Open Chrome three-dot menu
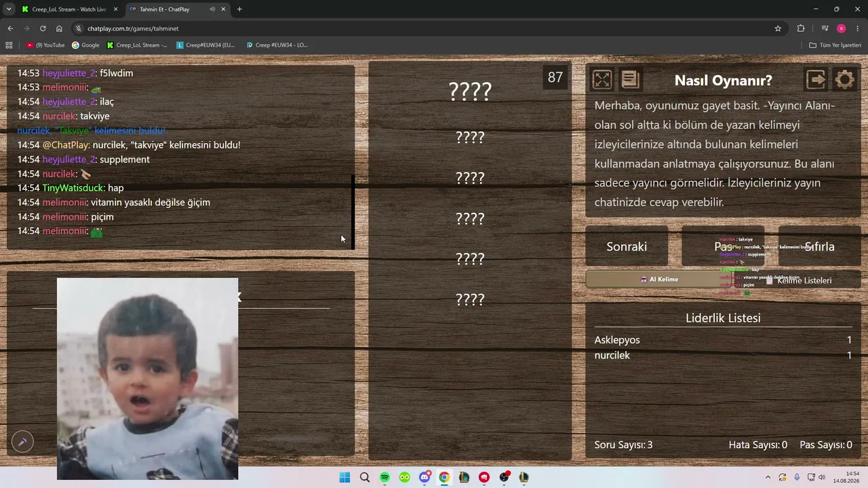 (x=858, y=28)
